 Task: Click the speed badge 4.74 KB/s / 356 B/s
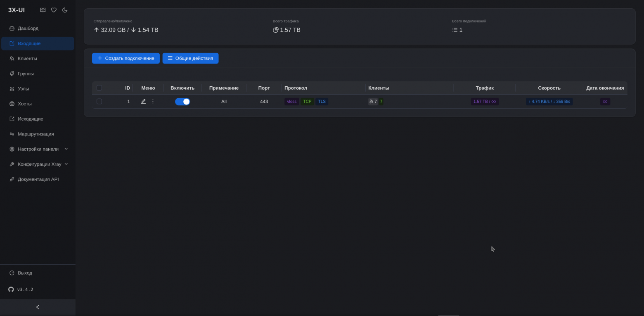coord(549,102)
